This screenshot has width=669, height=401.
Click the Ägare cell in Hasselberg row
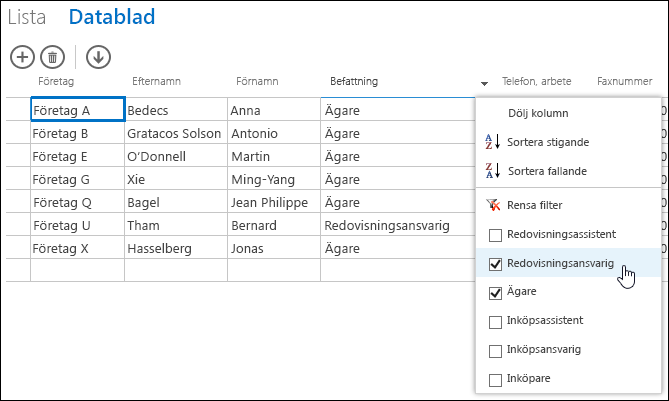(398, 248)
